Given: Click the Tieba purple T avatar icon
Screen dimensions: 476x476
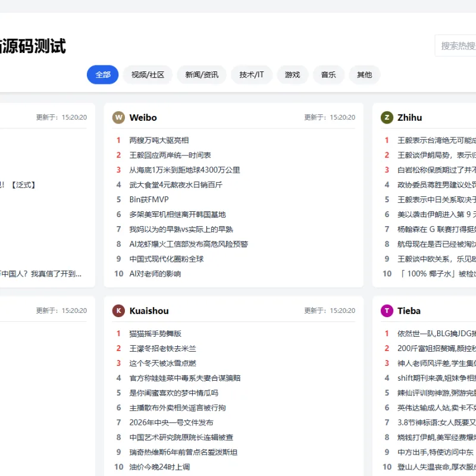Looking at the screenshot, I should pos(387,311).
